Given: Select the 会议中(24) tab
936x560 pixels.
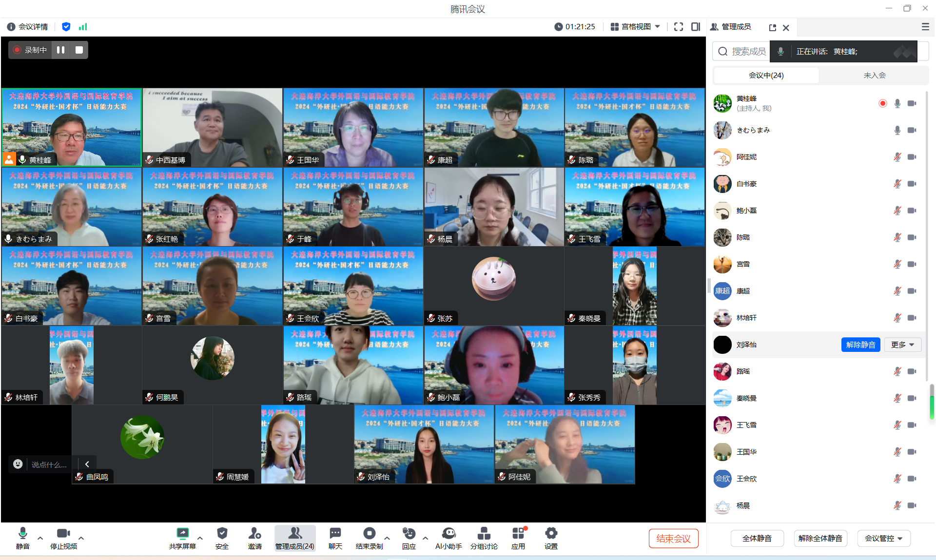Looking at the screenshot, I should pos(766,75).
